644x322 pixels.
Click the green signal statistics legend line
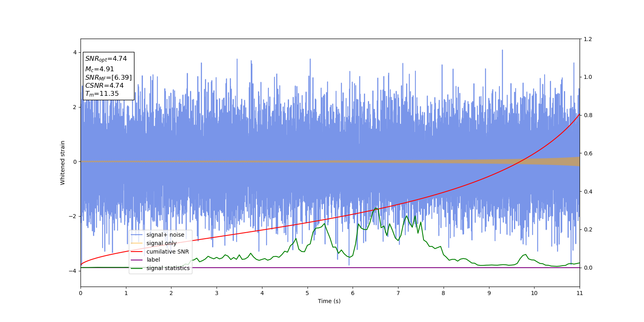pos(137,268)
